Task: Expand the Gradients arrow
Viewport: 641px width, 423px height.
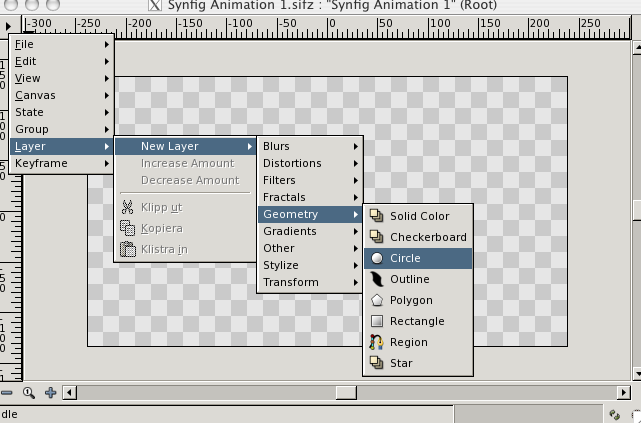Action: pyautogui.click(x=356, y=231)
